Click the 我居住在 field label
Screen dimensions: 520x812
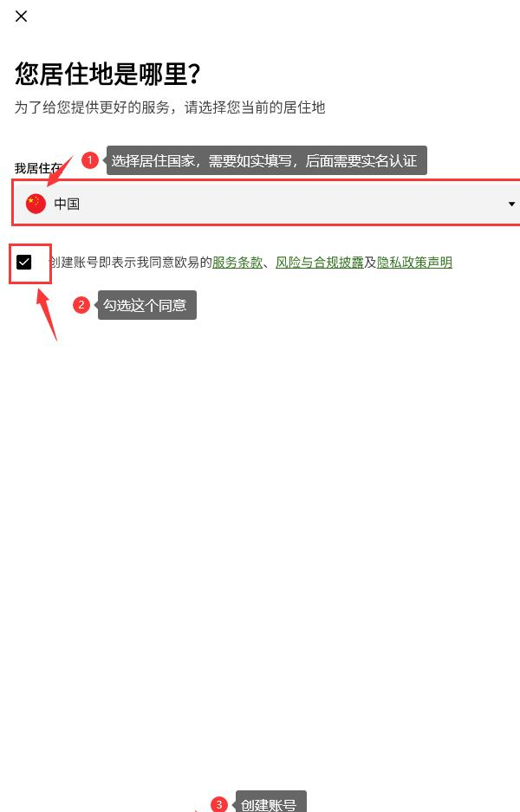click(x=38, y=168)
